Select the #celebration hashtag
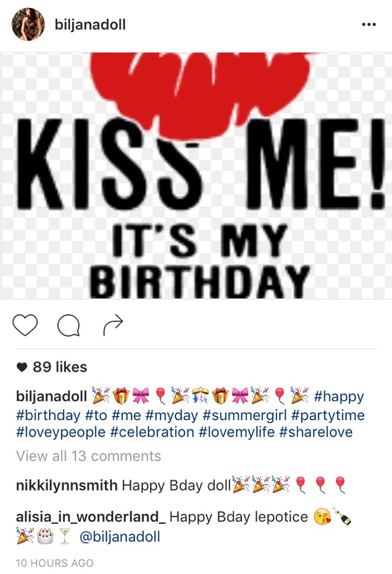Image resolution: width=392 pixels, height=574 pixels. click(x=152, y=432)
